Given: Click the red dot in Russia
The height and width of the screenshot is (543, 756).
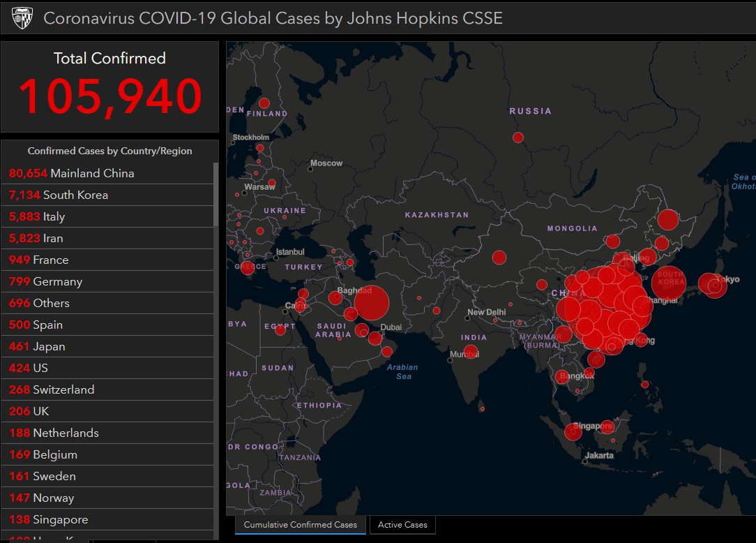Looking at the screenshot, I should click(517, 137).
